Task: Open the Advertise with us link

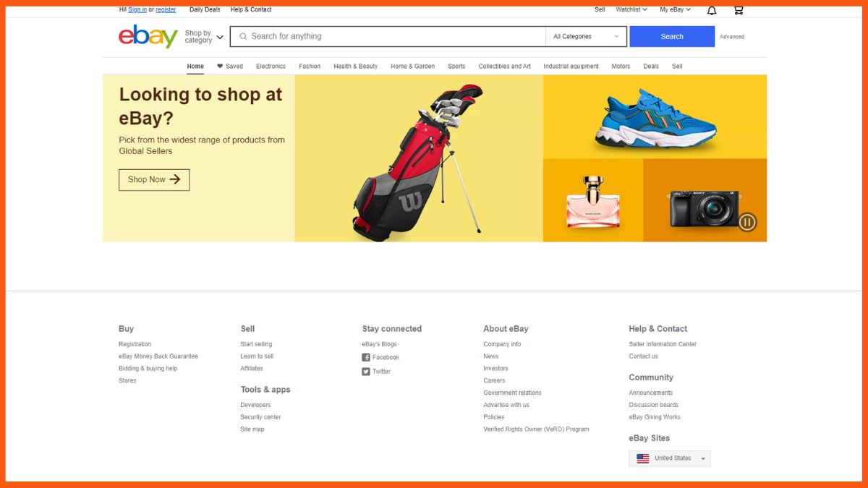Action: pyautogui.click(x=506, y=405)
